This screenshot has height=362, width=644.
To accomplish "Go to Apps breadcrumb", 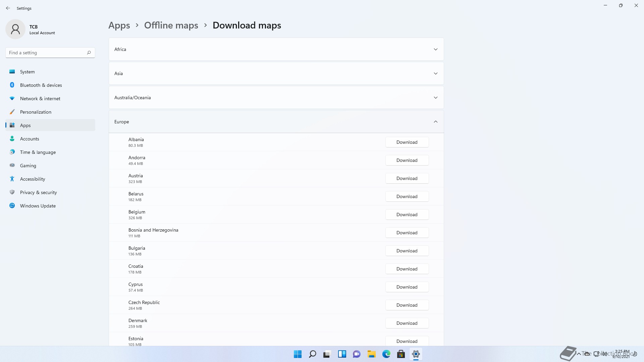I will [x=119, y=25].
